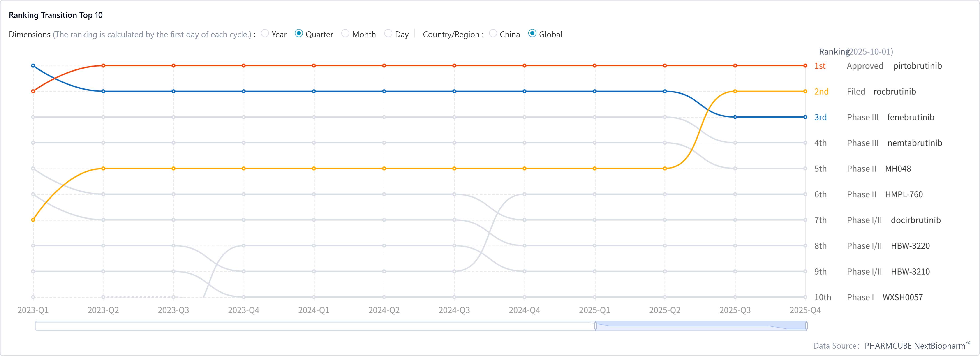
Task: Click the left handle of timeline range slider
Action: 595,326
